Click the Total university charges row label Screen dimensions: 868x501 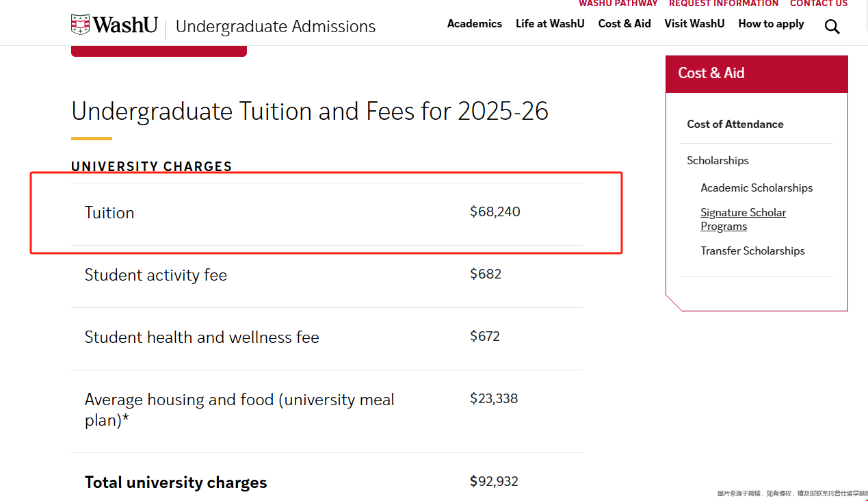pos(176,483)
